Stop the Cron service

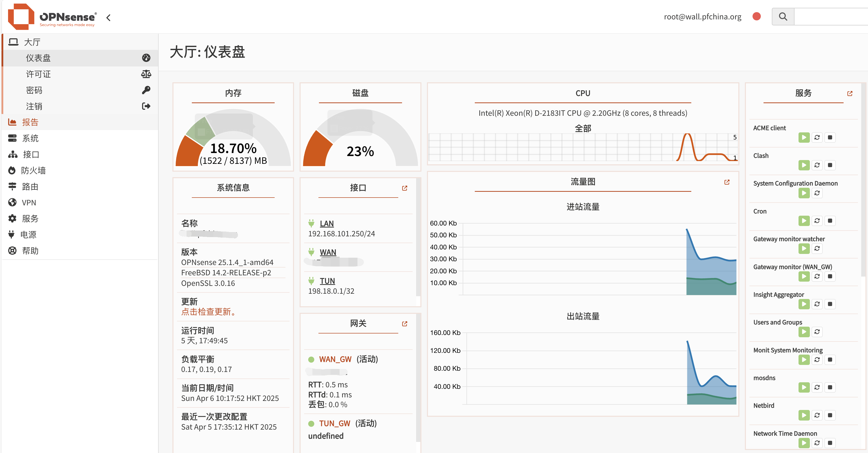tap(830, 221)
